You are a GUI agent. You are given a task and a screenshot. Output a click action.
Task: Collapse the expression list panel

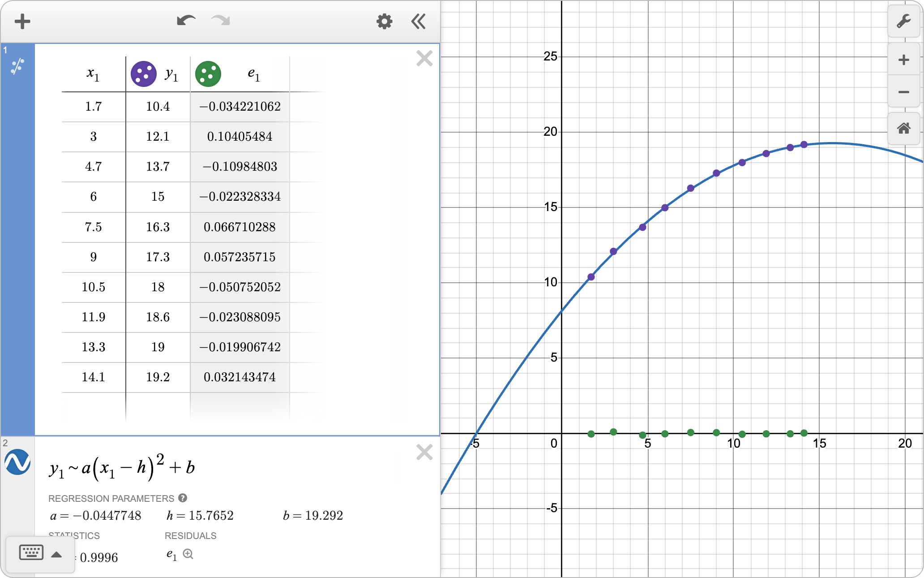pyautogui.click(x=418, y=22)
